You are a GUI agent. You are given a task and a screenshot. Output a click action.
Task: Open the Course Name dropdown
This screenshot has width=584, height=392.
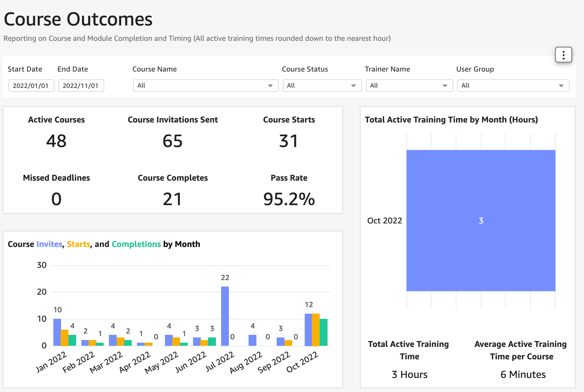[x=205, y=85]
